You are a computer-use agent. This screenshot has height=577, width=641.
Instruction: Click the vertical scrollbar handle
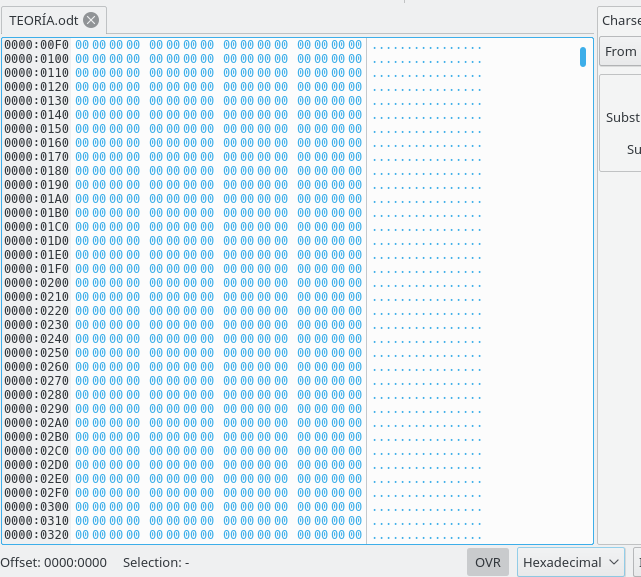click(x=582, y=56)
